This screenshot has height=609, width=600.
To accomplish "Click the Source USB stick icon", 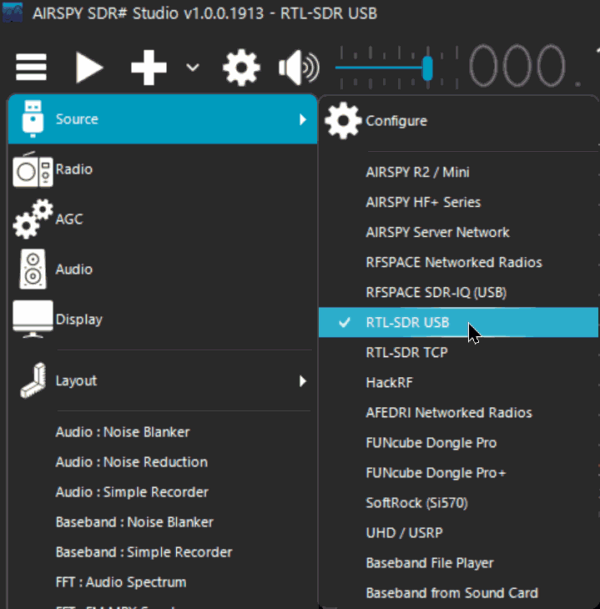I will [32, 119].
